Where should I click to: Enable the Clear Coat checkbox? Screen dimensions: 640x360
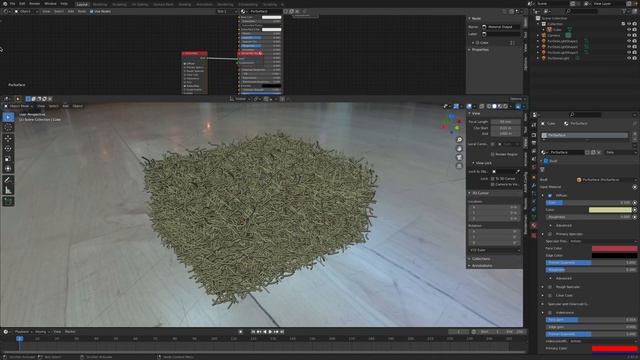[x=550, y=296]
